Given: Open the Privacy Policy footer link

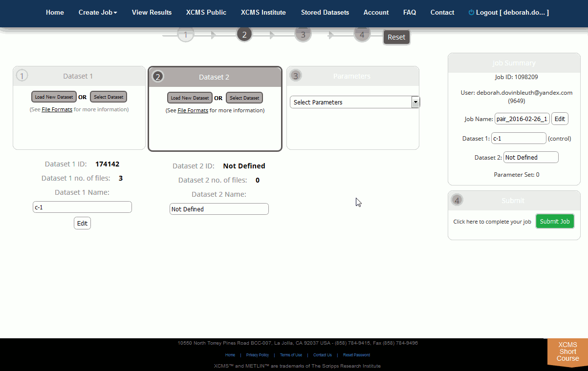Looking at the screenshot, I should coord(258,355).
